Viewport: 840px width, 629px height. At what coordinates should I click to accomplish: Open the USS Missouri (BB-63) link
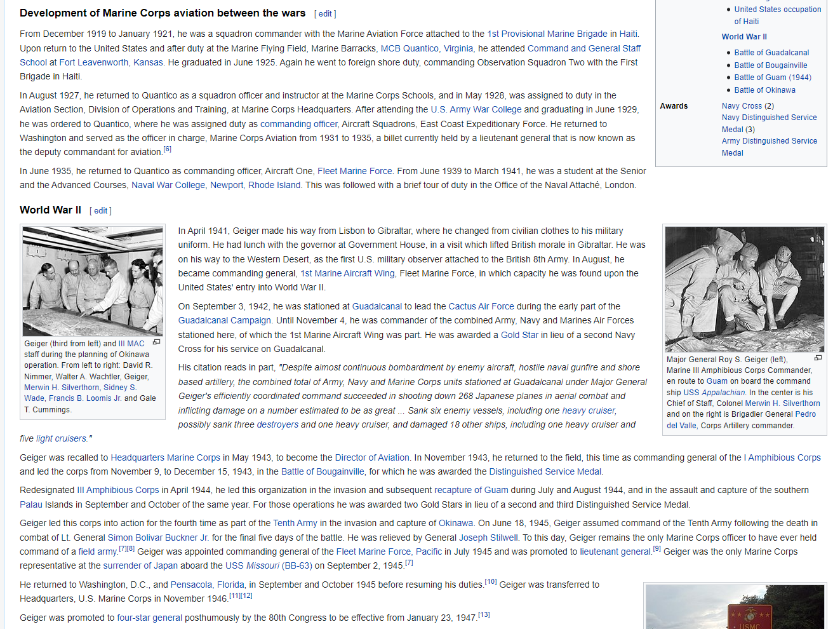pyautogui.click(x=269, y=565)
